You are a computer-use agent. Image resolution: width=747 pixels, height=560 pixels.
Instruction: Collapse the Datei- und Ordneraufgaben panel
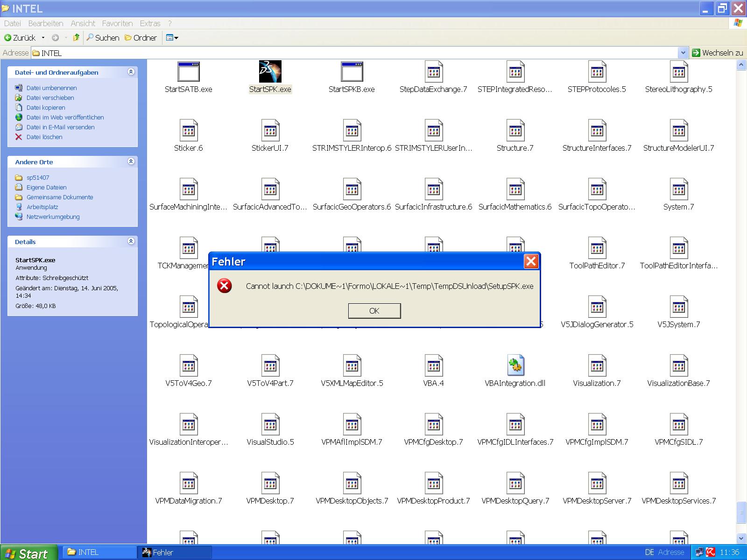pyautogui.click(x=131, y=72)
